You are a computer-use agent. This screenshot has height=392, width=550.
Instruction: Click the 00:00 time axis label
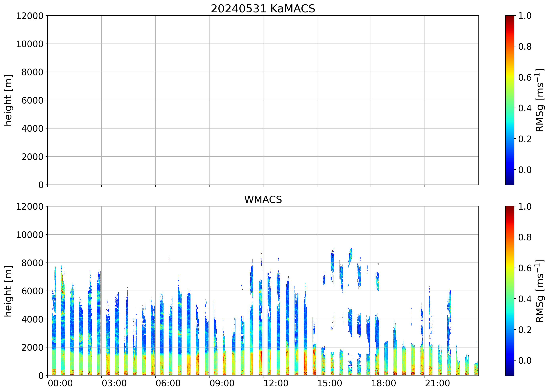click(x=60, y=383)
